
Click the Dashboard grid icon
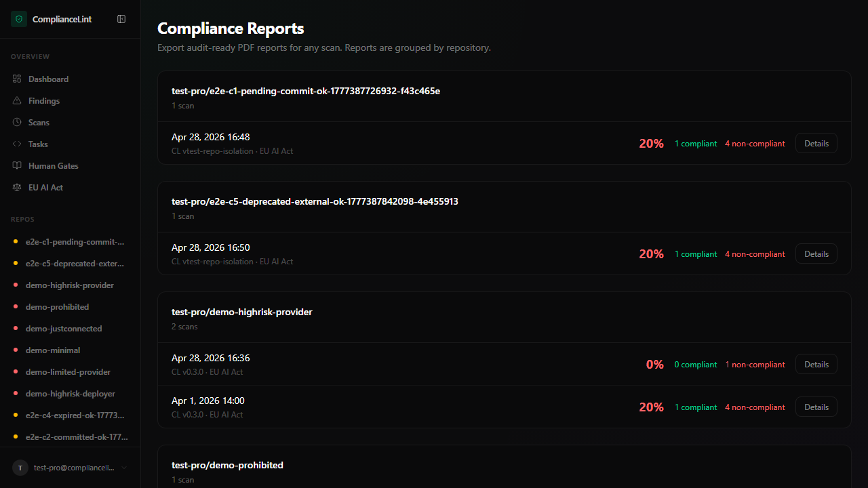pos(17,79)
